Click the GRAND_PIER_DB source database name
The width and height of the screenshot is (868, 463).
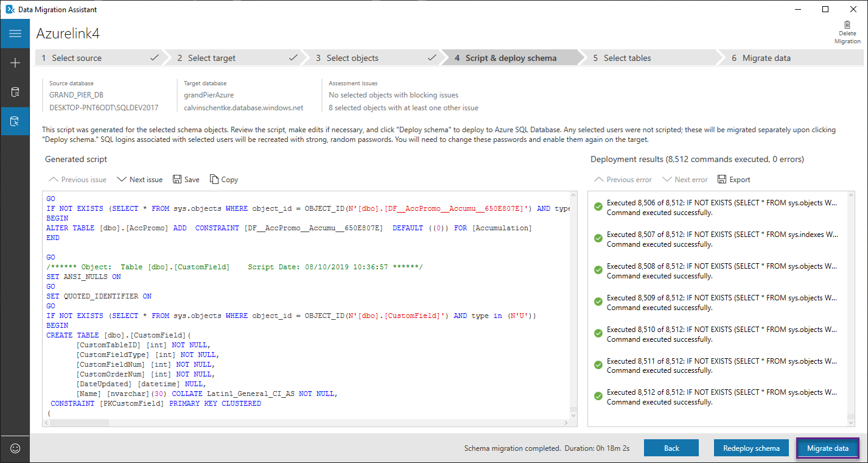click(76, 95)
